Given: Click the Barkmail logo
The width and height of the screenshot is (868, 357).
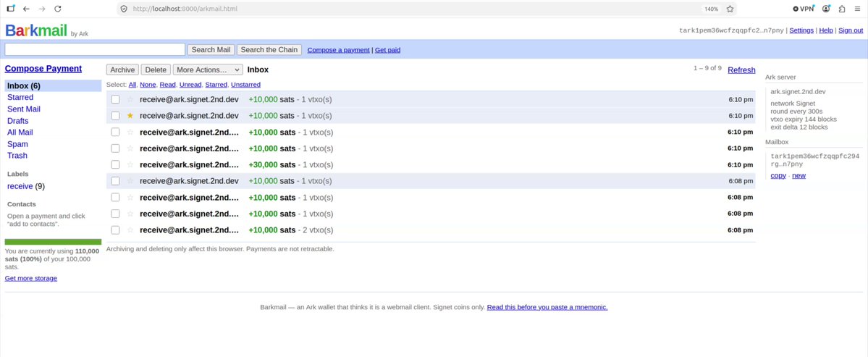Looking at the screenshot, I should tap(36, 31).
